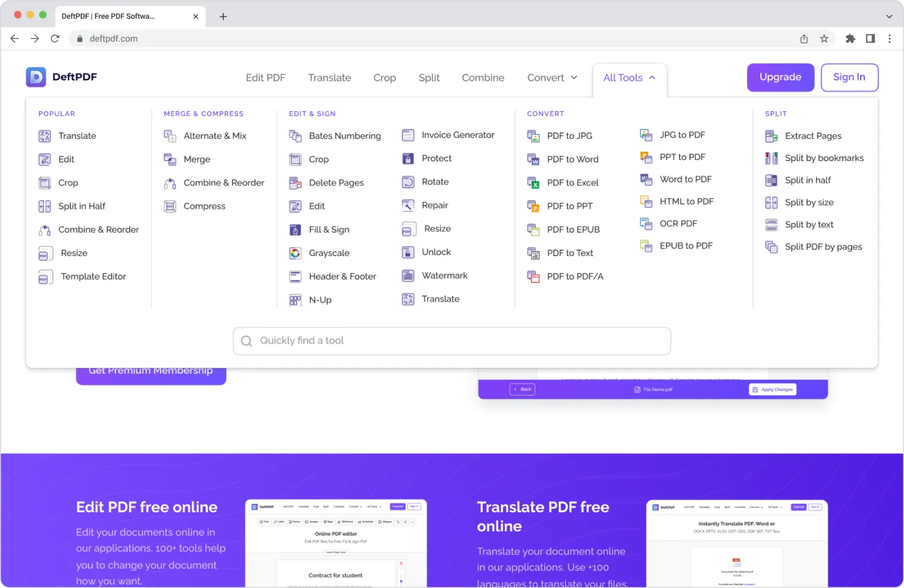Click the Fill & Sign icon
The image size is (904, 588).
tap(295, 230)
